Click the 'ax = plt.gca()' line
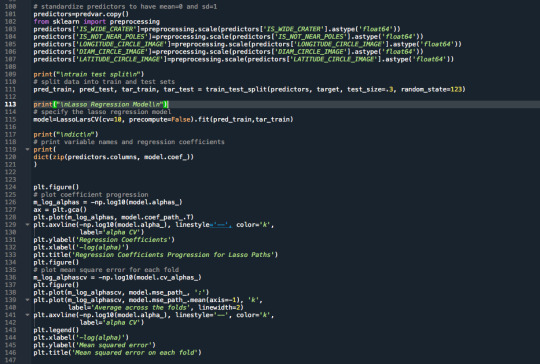Screen dimensions: 540x364 [60, 209]
